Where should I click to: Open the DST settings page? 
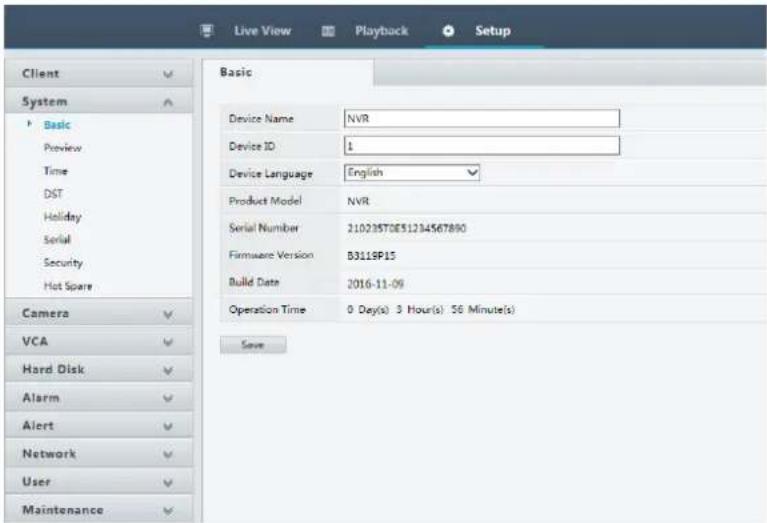(53, 194)
